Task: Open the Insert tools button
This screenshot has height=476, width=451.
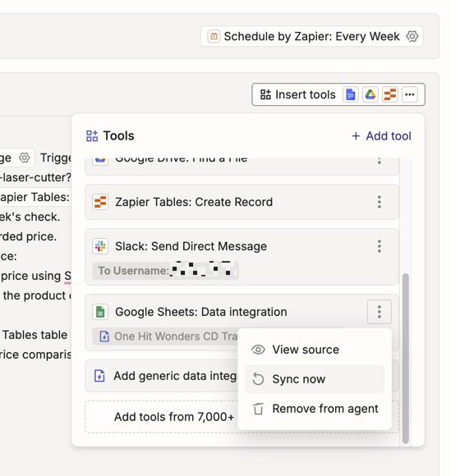Action: pos(338,94)
